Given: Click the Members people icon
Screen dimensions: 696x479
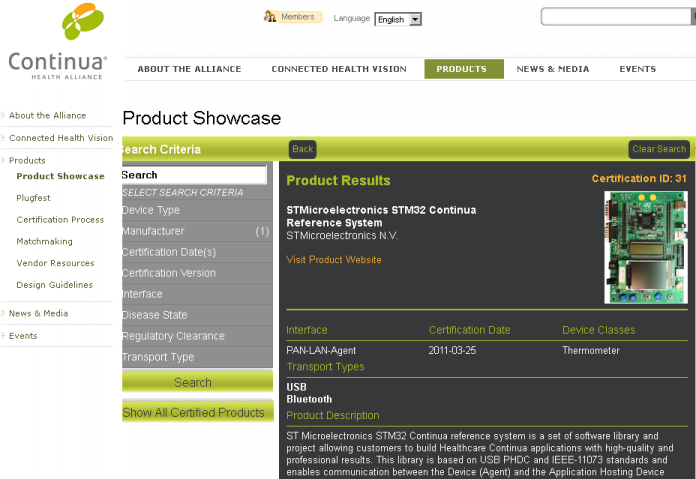Looking at the screenshot, I should coord(269,17).
